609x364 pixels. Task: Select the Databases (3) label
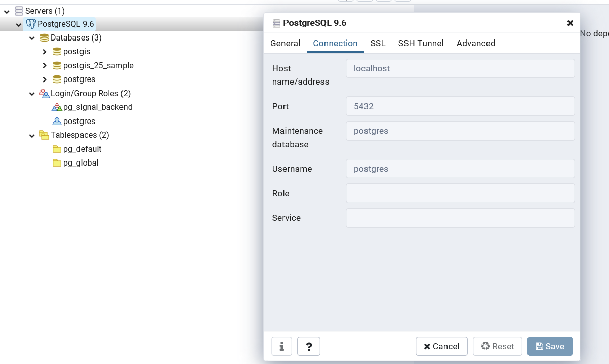coord(76,38)
